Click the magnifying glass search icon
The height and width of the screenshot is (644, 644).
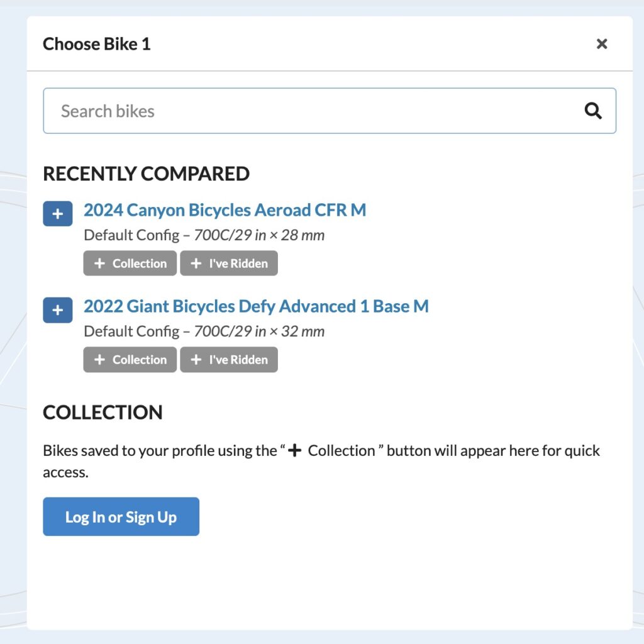pyautogui.click(x=592, y=111)
